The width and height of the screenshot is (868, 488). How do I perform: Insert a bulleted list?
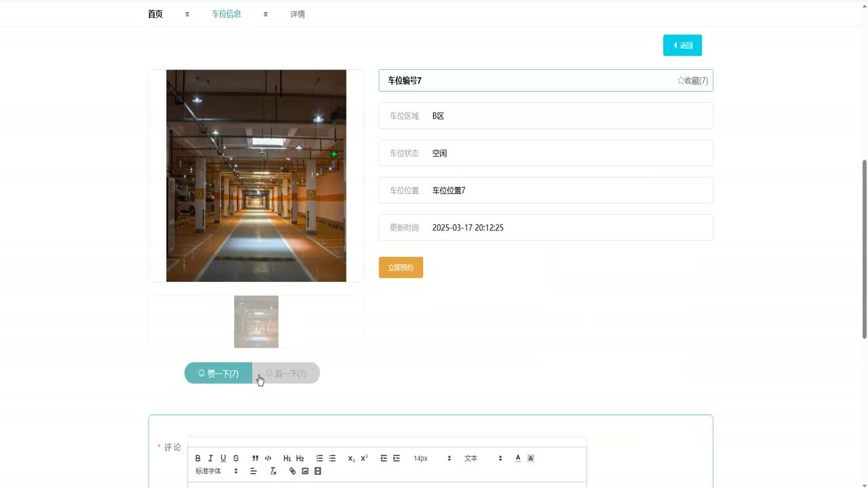(x=332, y=458)
